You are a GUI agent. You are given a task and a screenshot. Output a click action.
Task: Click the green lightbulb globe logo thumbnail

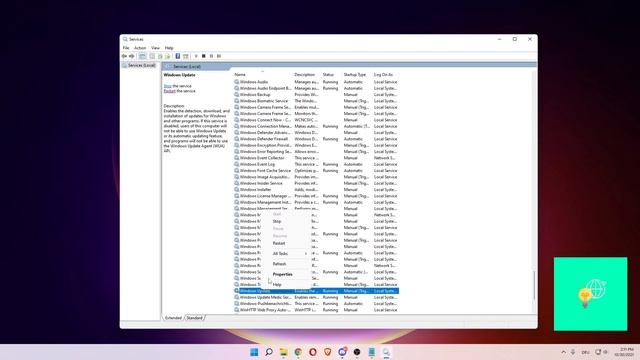tap(591, 294)
